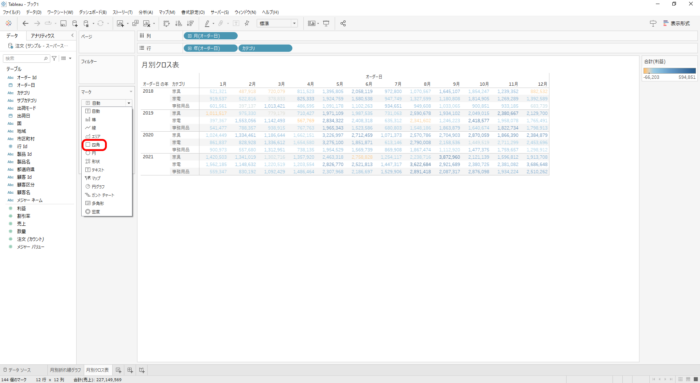Click the New worksheet tab icon at the bottom

[x=118, y=370]
